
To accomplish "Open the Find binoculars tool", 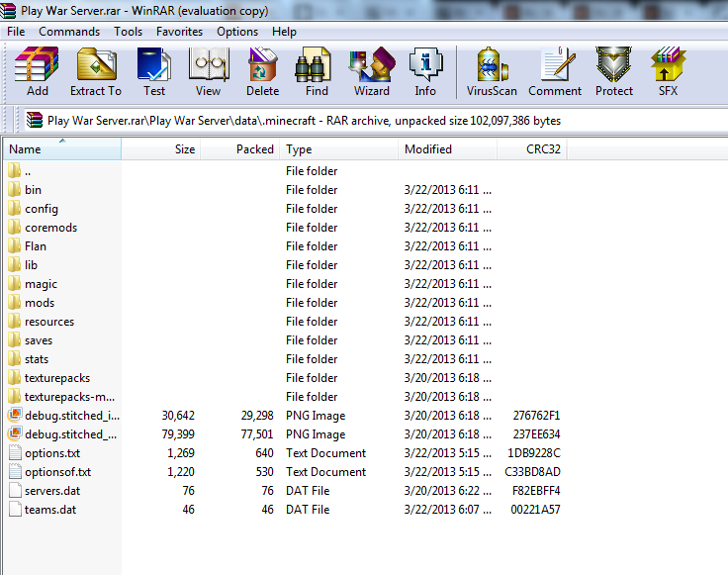I will click(317, 71).
